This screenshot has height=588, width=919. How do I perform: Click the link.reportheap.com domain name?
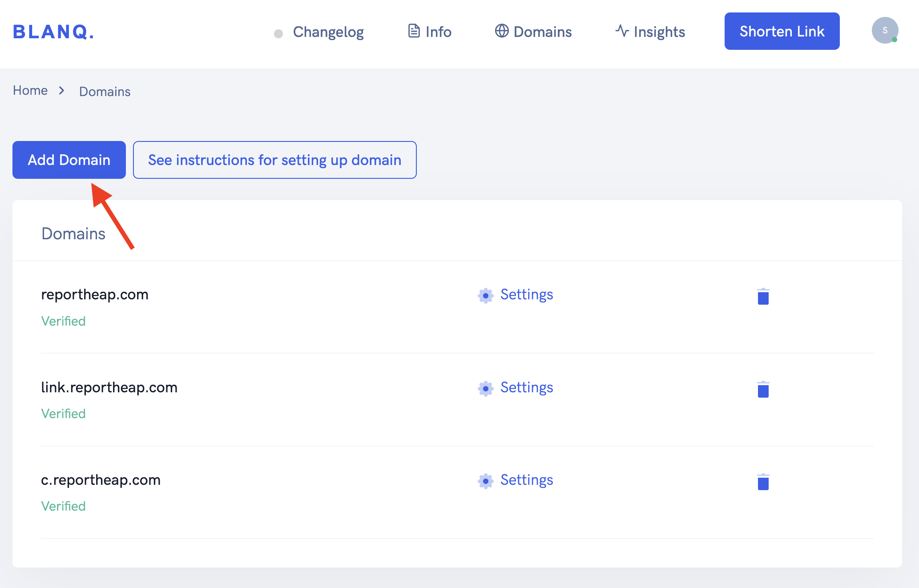(109, 387)
